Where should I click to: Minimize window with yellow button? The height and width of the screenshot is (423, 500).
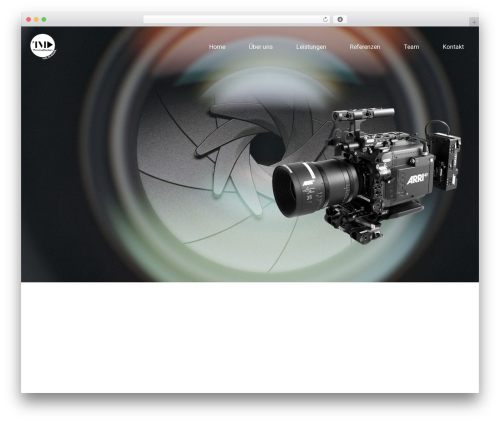click(36, 20)
